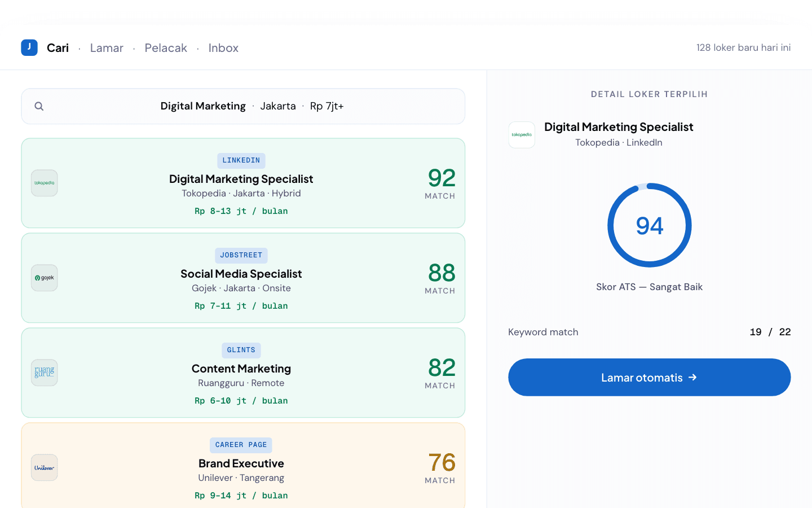Click Ruangguru · Remote text

pyautogui.click(x=241, y=383)
